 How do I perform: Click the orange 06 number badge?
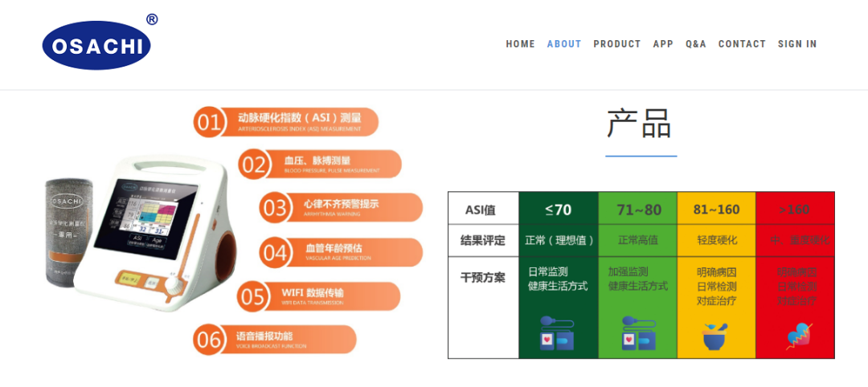click(x=208, y=340)
